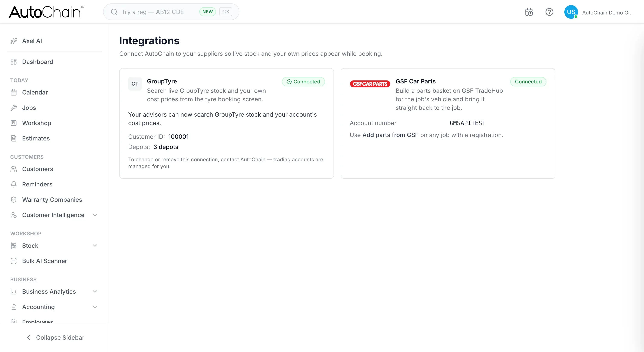This screenshot has height=352, width=644.
Task: Click the Reminders bell icon
Action: (13, 184)
